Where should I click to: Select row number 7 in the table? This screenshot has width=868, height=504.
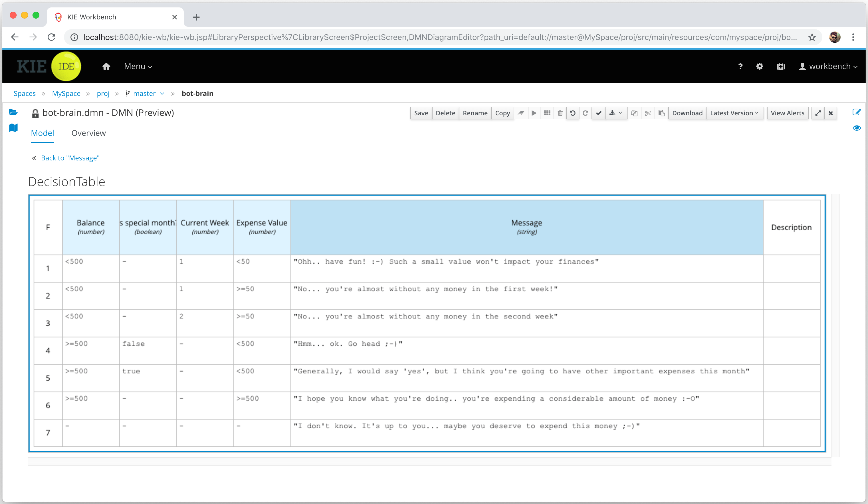[x=48, y=433]
